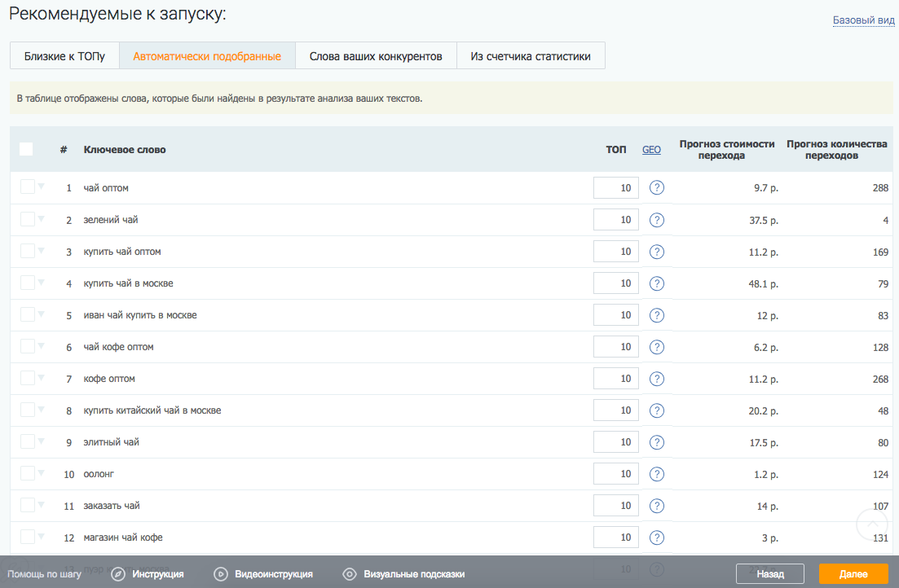
Task: Click the scroll-to-top round arrow icon
Action: click(872, 524)
